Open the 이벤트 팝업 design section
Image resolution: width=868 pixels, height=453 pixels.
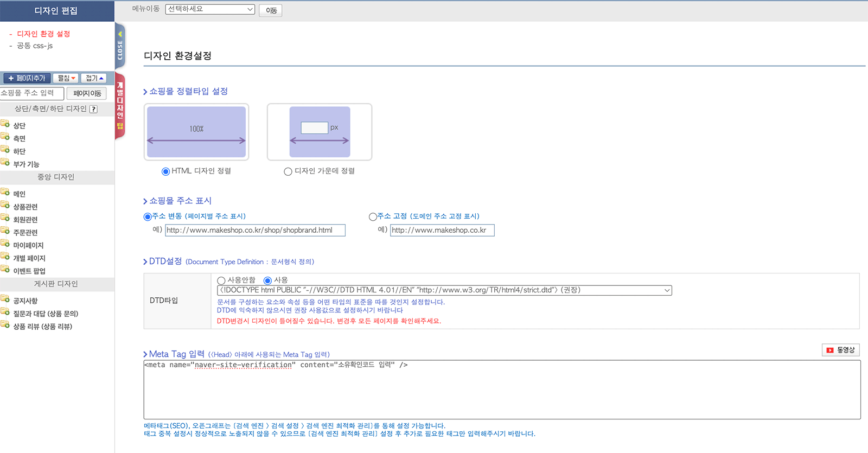coord(29,271)
